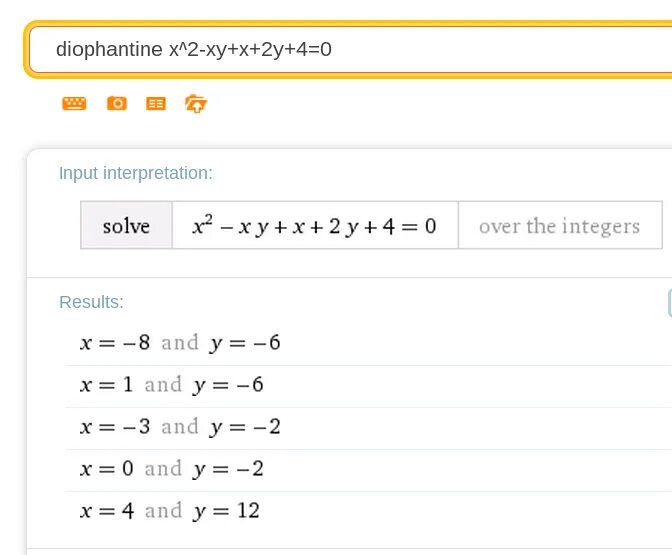Select result x = 4 and y = 12

tap(170, 511)
